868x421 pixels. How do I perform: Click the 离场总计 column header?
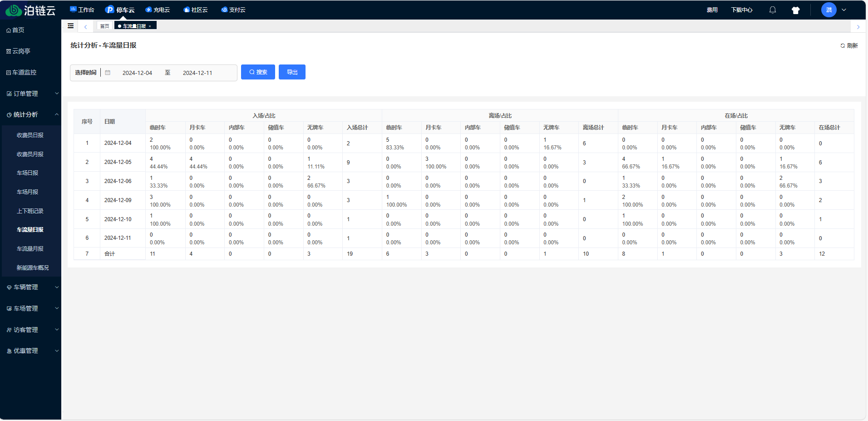click(x=593, y=128)
